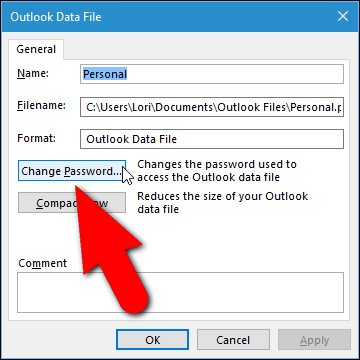This screenshot has height=360, width=360.
Task: Click the Comment label above the text box
Action: pos(43,263)
